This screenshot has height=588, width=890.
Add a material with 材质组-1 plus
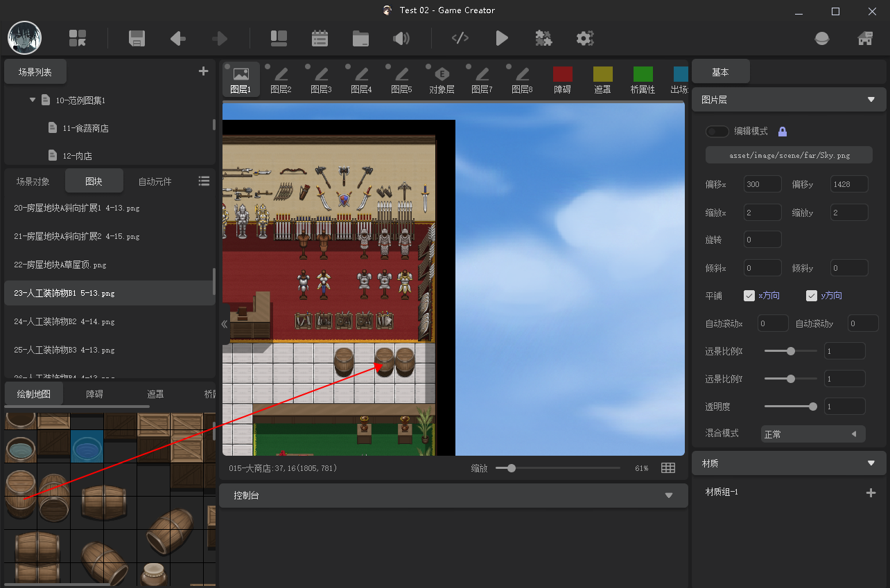[x=871, y=492]
